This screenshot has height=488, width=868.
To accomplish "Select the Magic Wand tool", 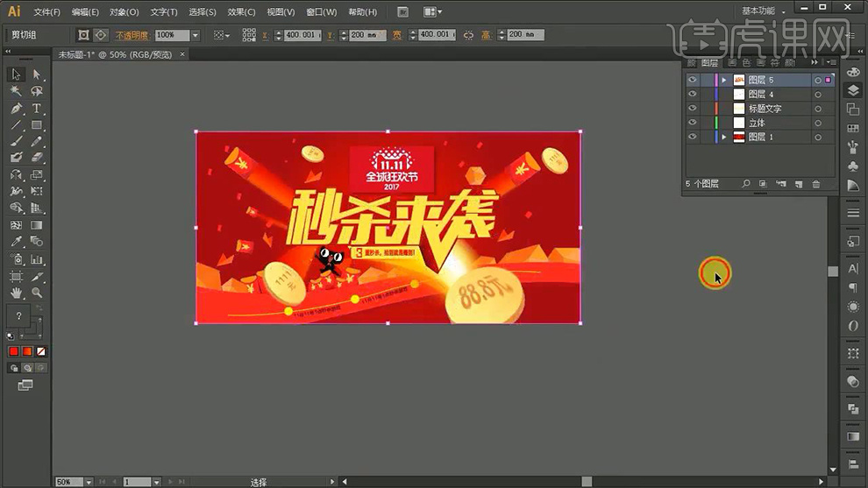I will [16, 91].
